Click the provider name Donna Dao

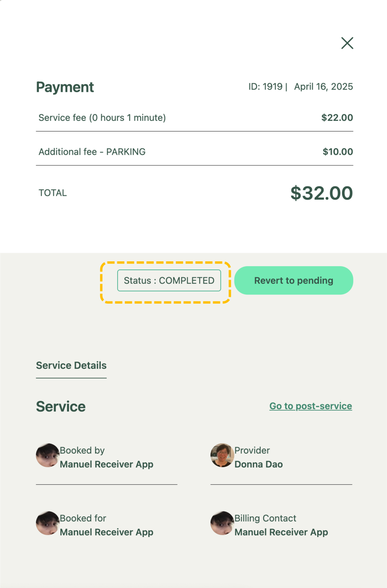pos(258,465)
